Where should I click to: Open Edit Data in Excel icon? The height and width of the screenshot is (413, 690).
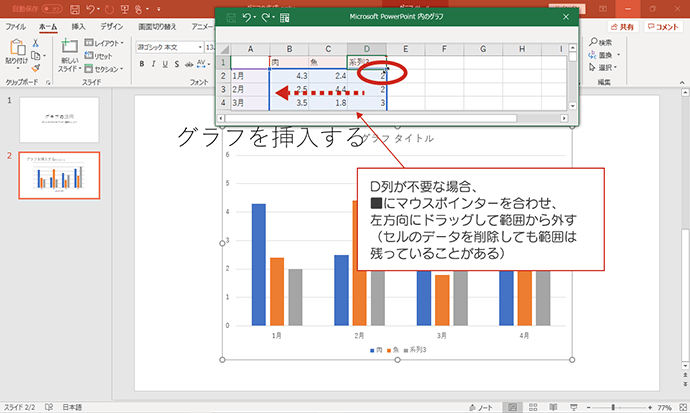tap(284, 18)
